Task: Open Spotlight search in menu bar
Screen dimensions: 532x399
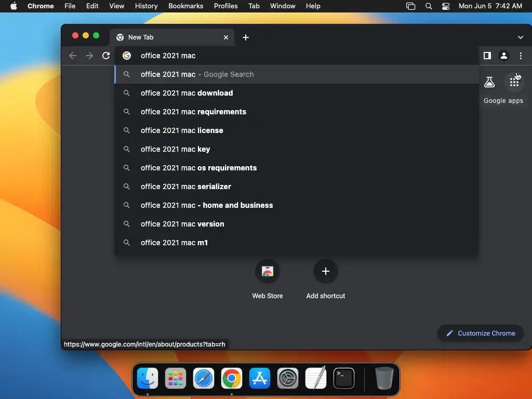Action: (429, 6)
